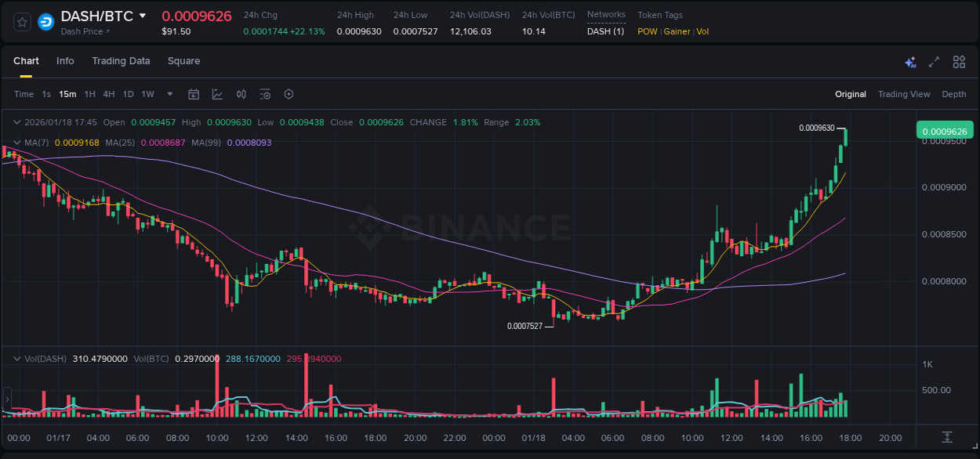This screenshot has height=459, width=980.
Task: Switch chart view to Trading View
Action: click(x=904, y=94)
